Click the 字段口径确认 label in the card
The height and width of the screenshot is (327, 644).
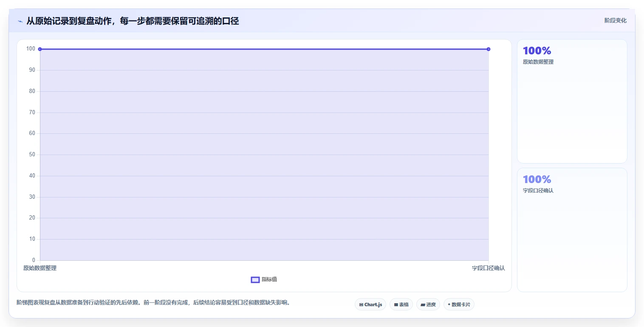[538, 191]
